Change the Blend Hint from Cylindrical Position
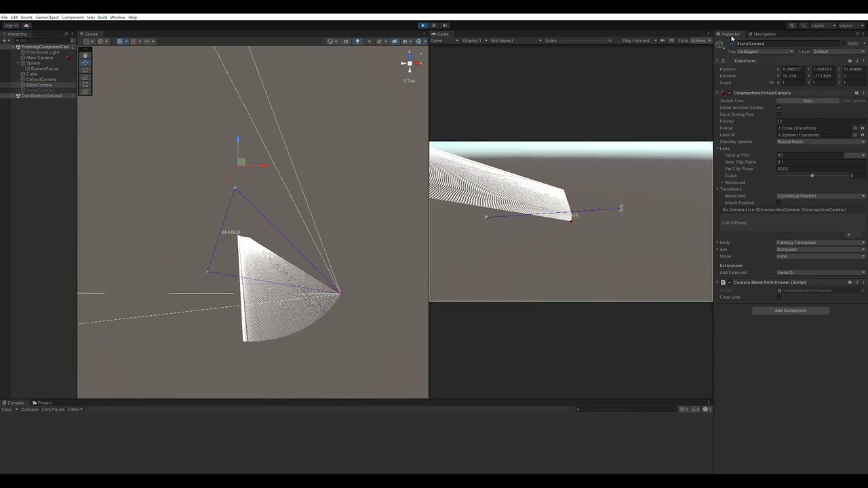The width and height of the screenshot is (868, 488). point(819,196)
